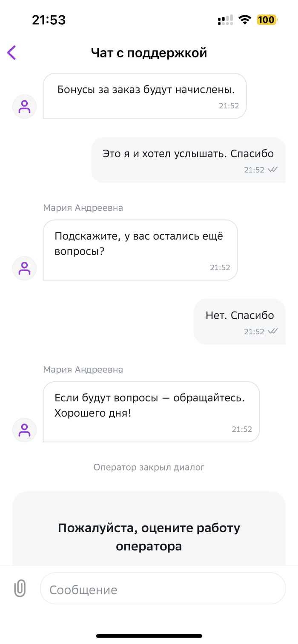Viewport: 298px width, 644px height.
Task: Tap the 'Если будут вопросы — обращайтесь' bubble
Action: (151, 411)
